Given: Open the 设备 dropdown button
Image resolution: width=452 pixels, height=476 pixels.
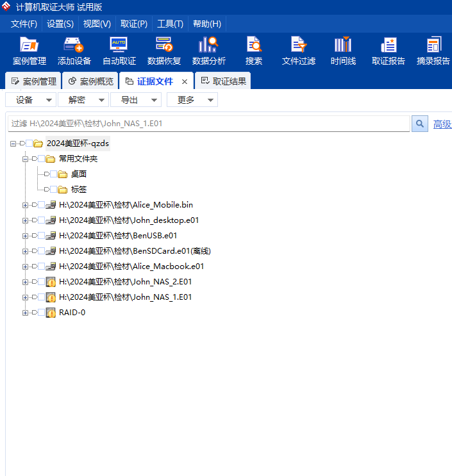Looking at the screenshot, I should coord(30,100).
